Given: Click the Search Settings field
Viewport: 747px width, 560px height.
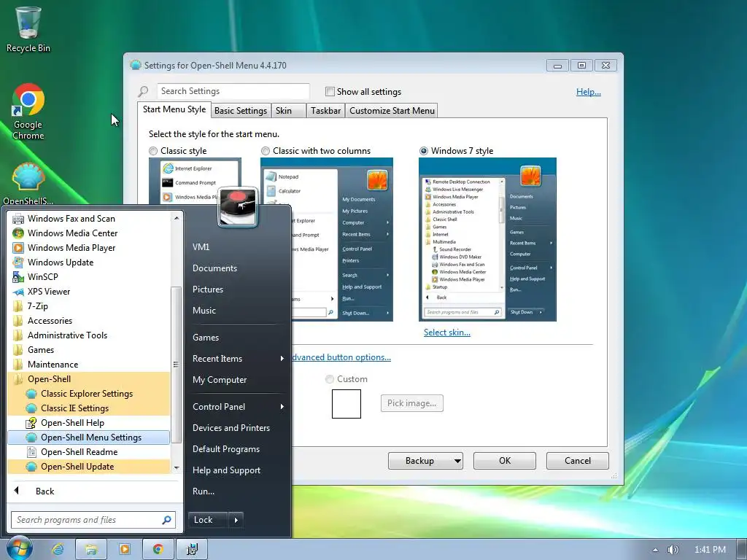Looking at the screenshot, I should click(233, 91).
